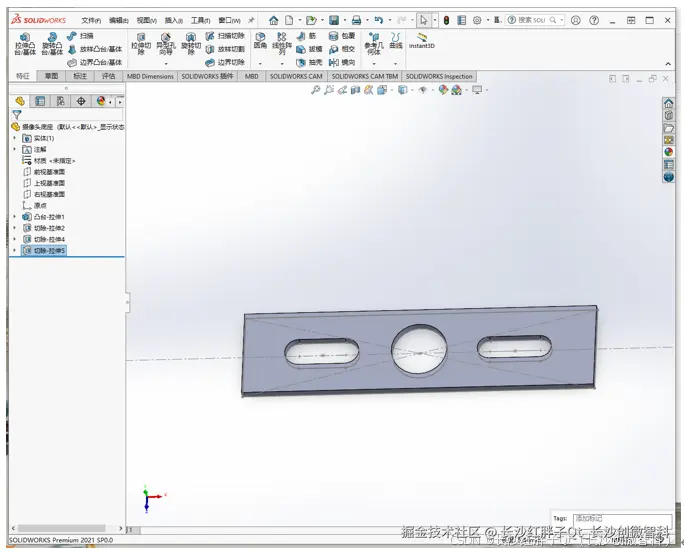Click the Home icon in the title toolbar
The height and width of the screenshot is (554, 684).
tap(274, 20)
